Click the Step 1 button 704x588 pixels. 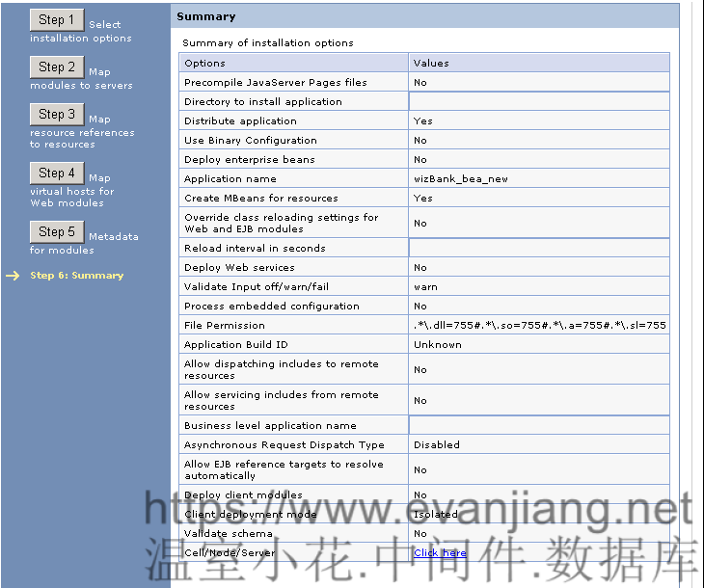click(x=57, y=20)
